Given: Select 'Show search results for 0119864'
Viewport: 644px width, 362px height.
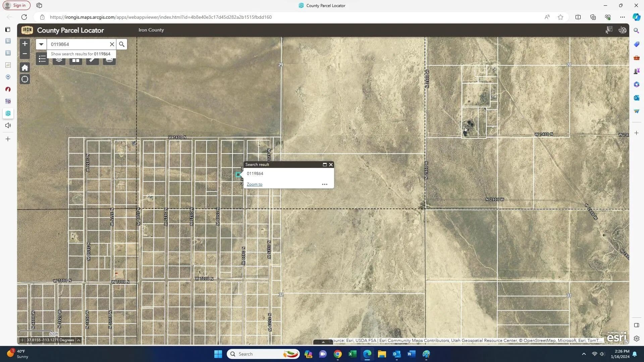Looking at the screenshot, I should click(x=81, y=54).
